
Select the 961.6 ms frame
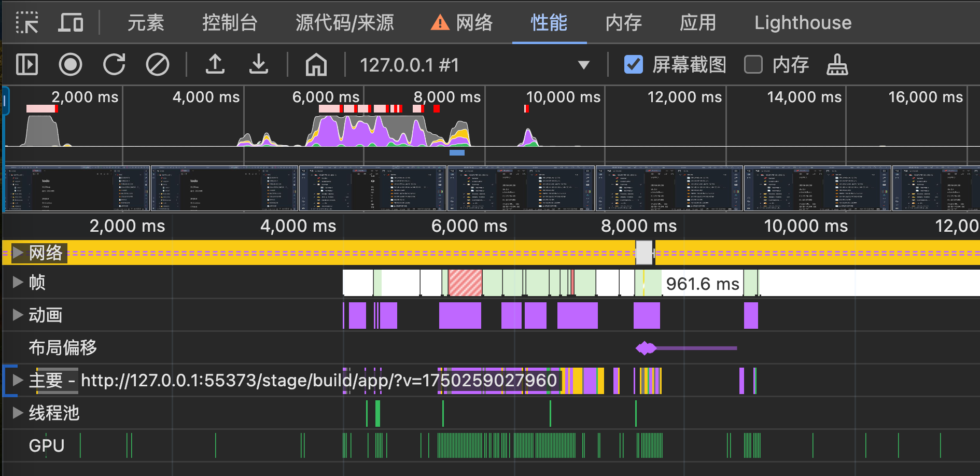pos(702,284)
